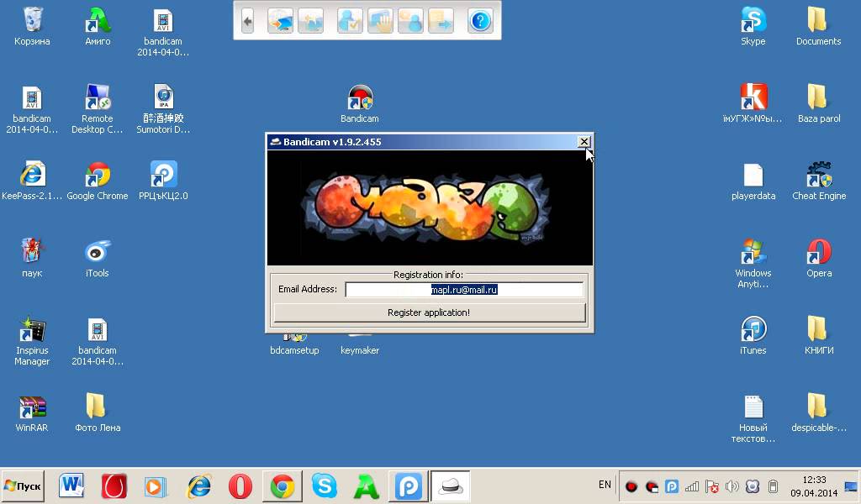Open the Пуск start menu
861x504 pixels.
[x=23, y=486]
